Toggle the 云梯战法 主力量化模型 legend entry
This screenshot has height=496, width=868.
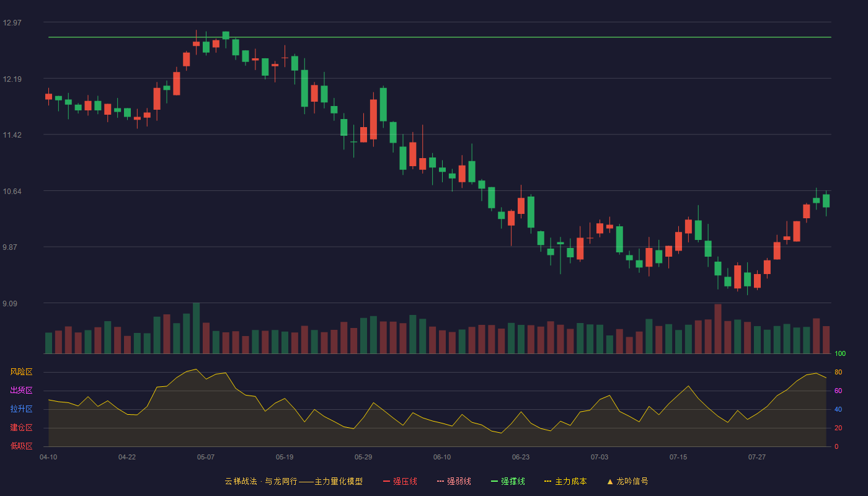click(293, 481)
